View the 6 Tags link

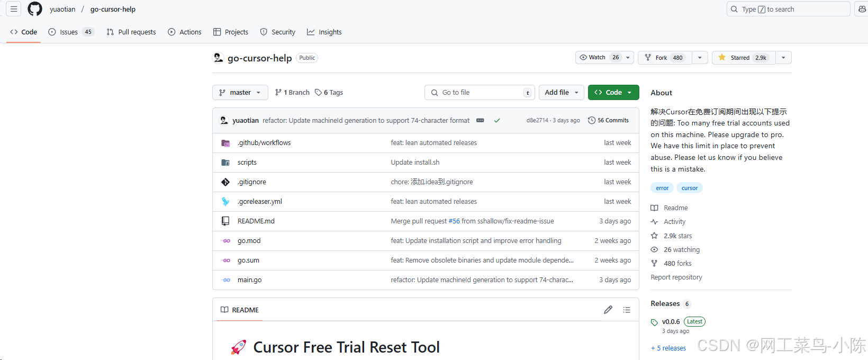pos(329,92)
